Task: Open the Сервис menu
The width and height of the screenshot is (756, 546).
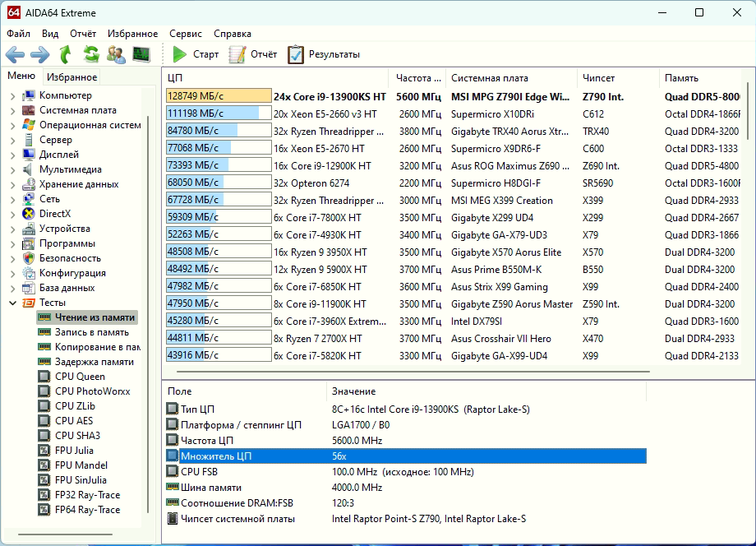Action: pos(186,34)
